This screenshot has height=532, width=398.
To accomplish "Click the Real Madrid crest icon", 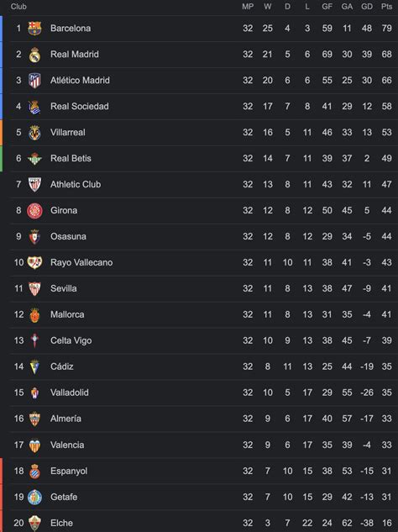I will [x=34, y=55].
